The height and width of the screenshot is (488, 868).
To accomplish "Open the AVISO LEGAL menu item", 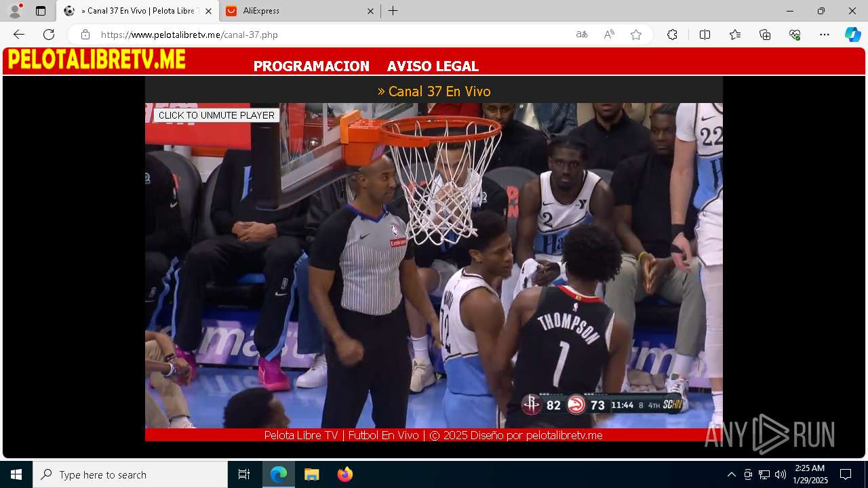I will tap(433, 66).
